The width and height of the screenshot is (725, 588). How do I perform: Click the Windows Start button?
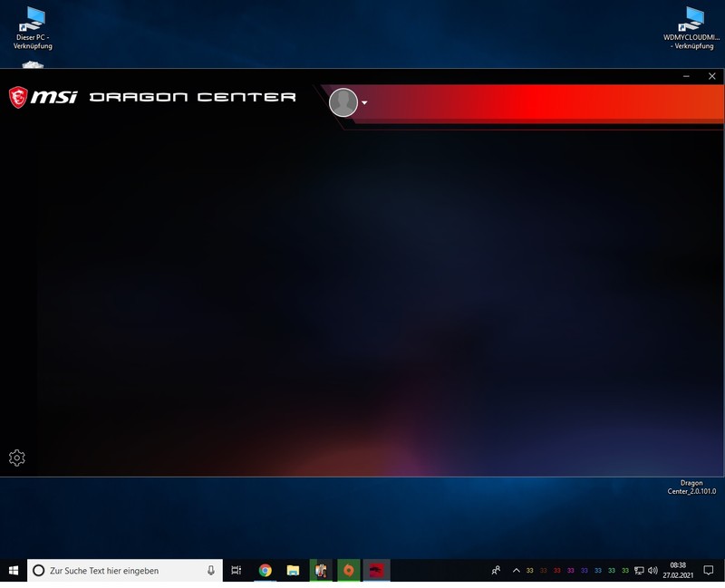[x=14, y=571]
